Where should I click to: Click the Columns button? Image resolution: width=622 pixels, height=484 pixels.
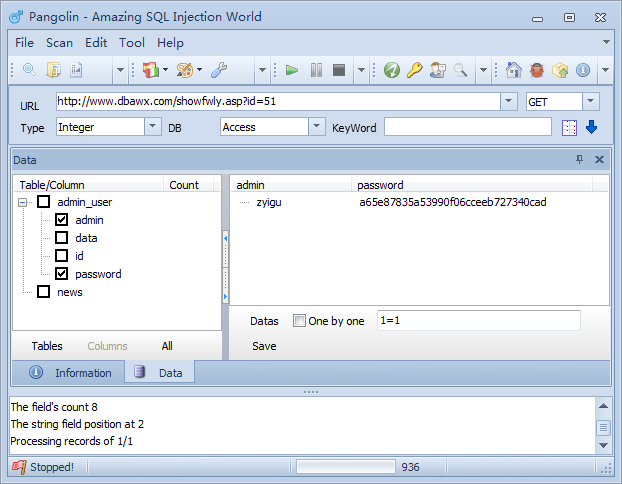click(x=108, y=346)
